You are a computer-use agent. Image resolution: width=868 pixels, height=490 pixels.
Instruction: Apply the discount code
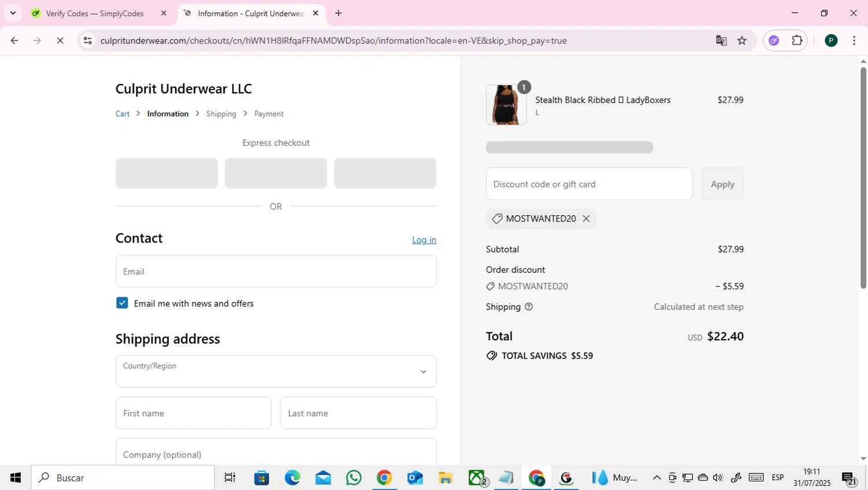tap(723, 184)
